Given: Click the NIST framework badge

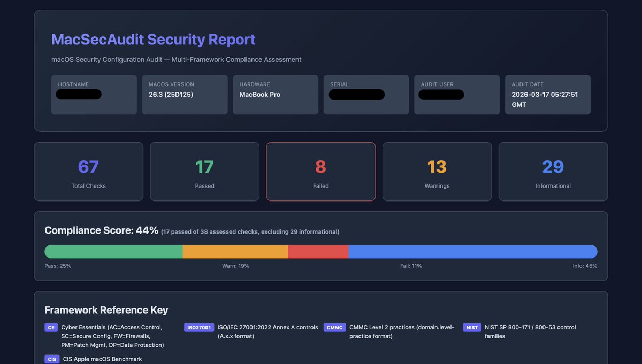Looking at the screenshot, I should coord(472,327).
